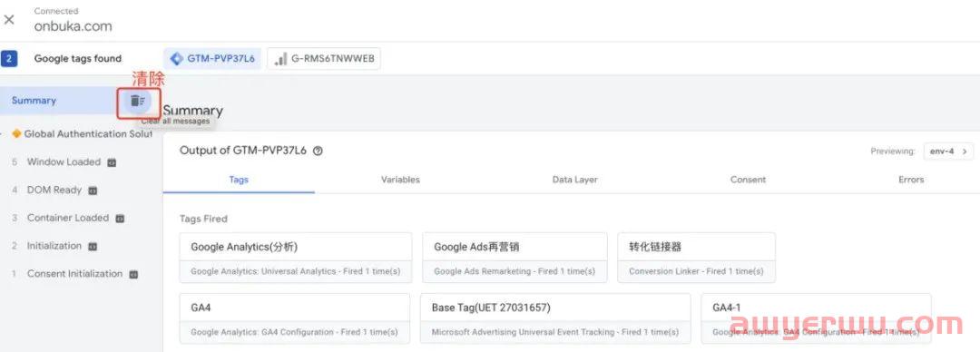
Task: Open the Google Analytics(分析) tag card
Action: tap(296, 258)
